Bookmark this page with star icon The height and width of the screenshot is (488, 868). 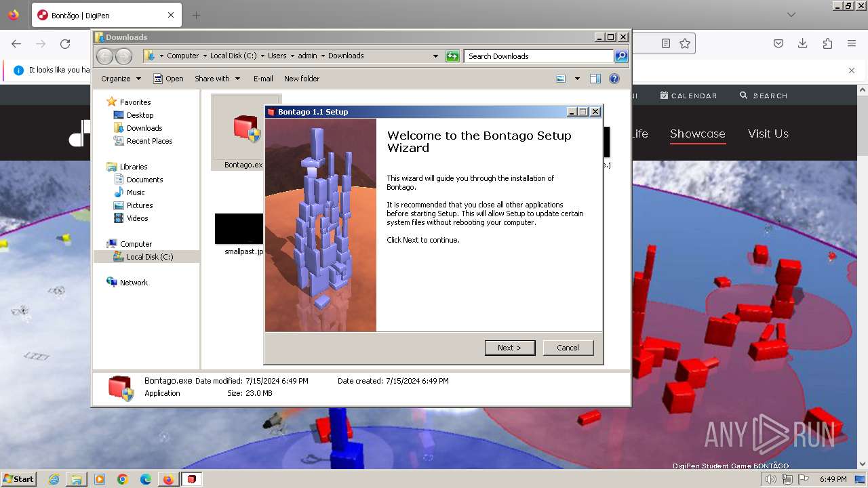[x=685, y=43]
